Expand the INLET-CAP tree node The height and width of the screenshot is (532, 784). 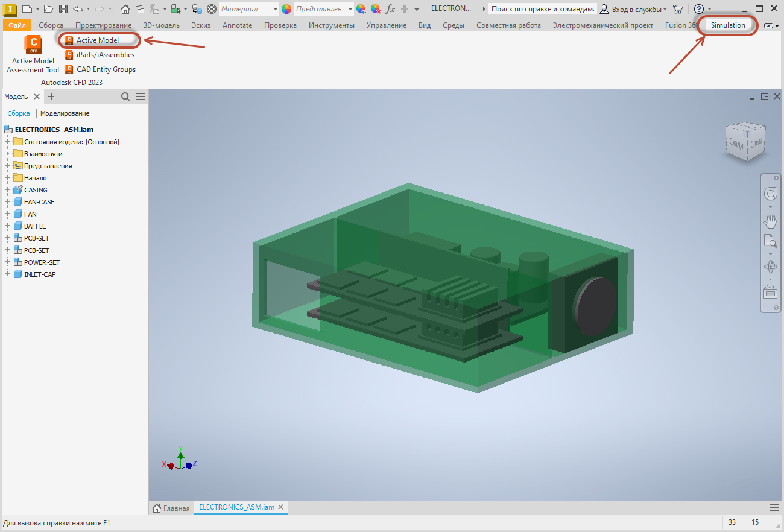pyautogui.click(x=7, y=274)
